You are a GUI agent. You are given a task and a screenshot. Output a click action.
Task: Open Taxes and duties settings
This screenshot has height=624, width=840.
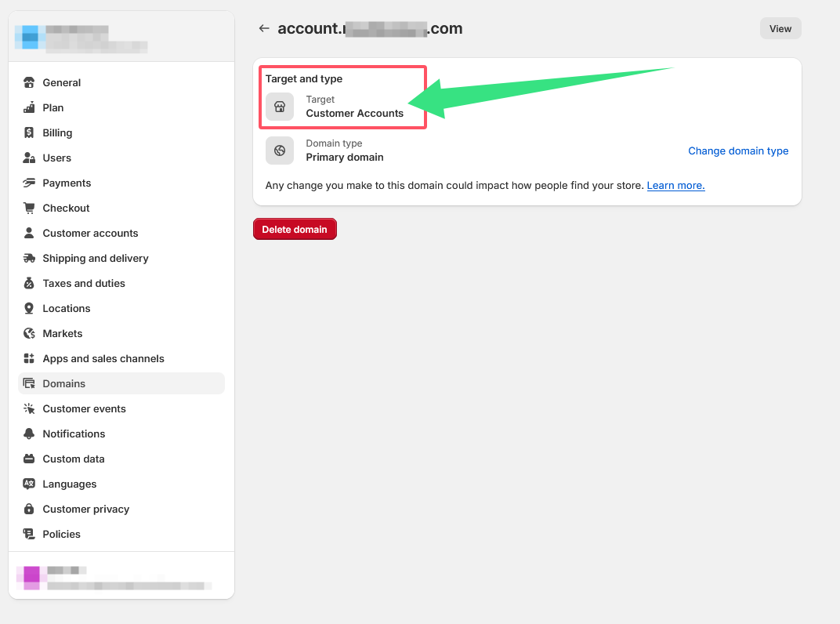click(83, 283)
